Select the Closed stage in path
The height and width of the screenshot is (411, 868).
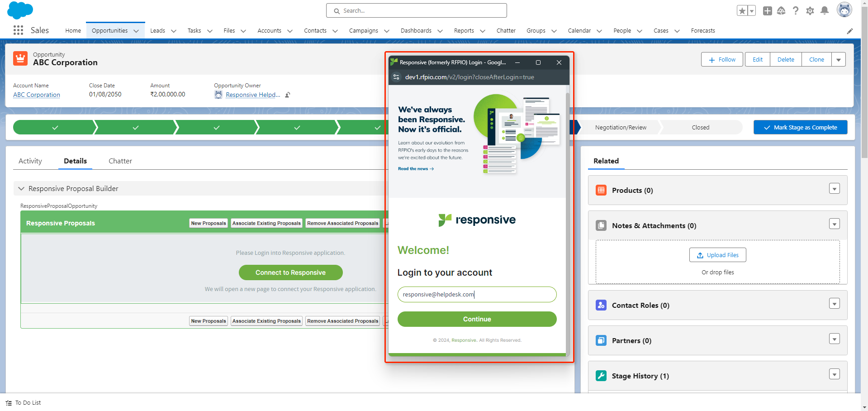[x=701, y=128]
